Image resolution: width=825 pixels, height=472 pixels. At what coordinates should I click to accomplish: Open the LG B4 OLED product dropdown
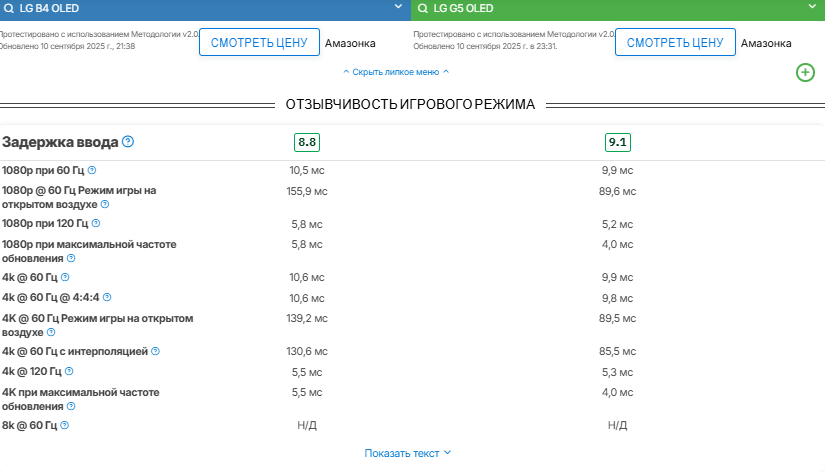200,9
